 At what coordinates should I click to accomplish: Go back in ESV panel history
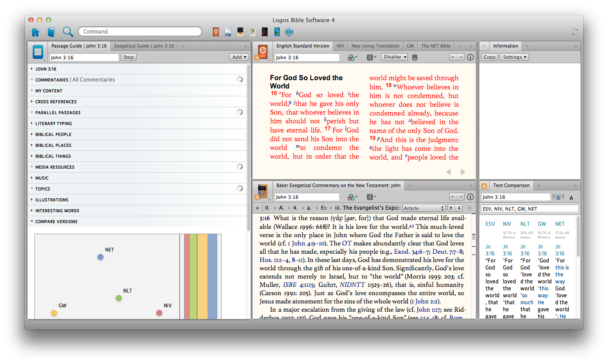(453, 57)
